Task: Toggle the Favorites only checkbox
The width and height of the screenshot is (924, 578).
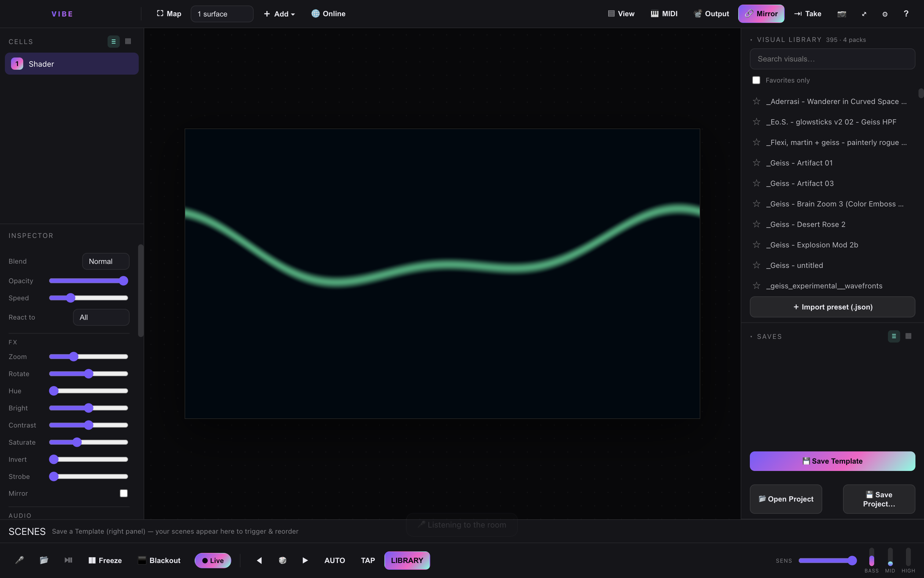Action: [756, 80]
